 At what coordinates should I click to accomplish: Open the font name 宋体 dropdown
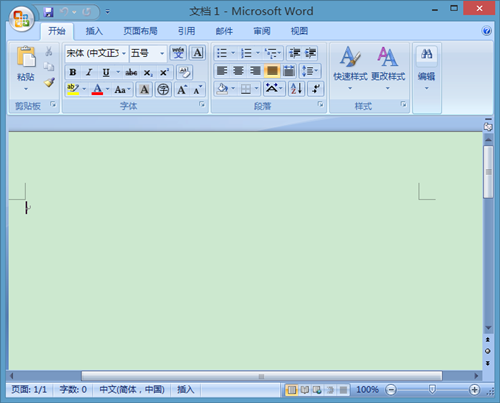click(124, 53)
